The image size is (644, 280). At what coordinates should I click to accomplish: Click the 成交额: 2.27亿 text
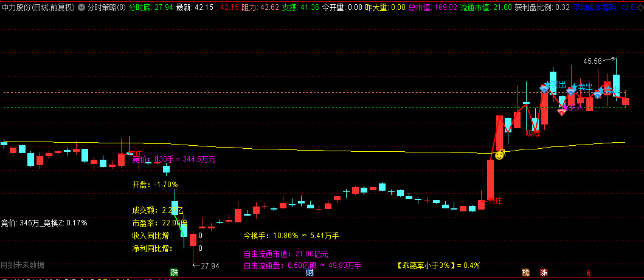(x=158, y=210)
